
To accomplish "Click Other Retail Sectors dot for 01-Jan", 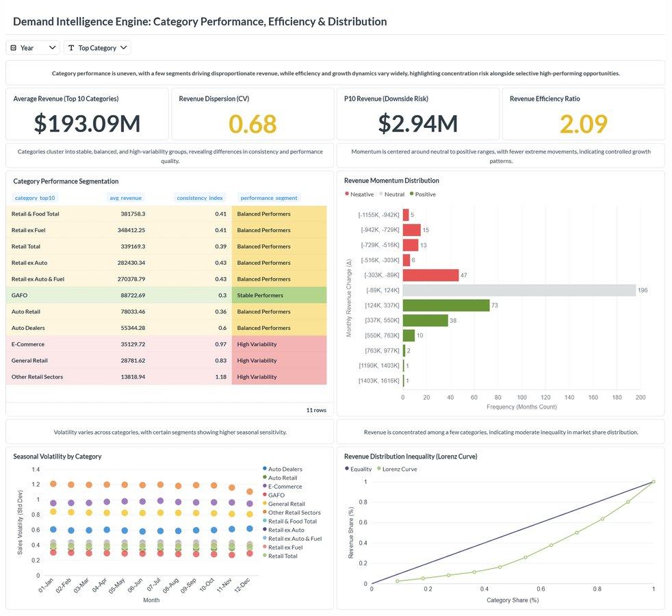I will coord(53,483).
